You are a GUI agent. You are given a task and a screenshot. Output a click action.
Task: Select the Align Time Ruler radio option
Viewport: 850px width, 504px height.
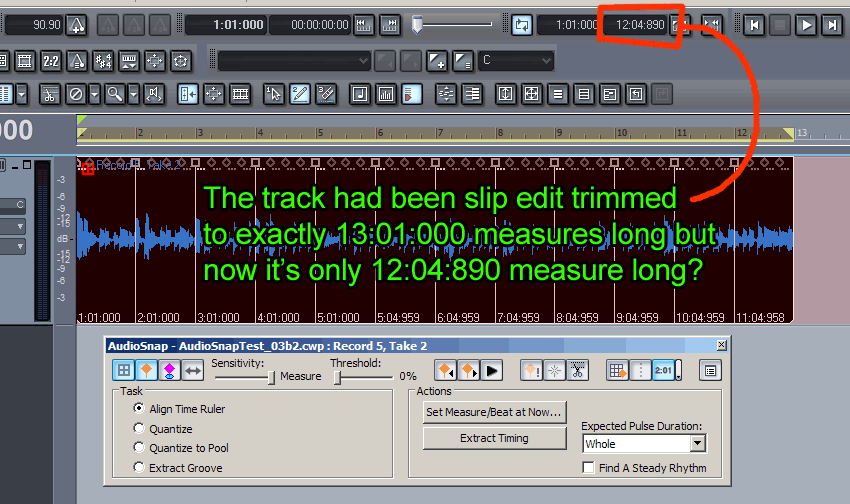point(139,409)
